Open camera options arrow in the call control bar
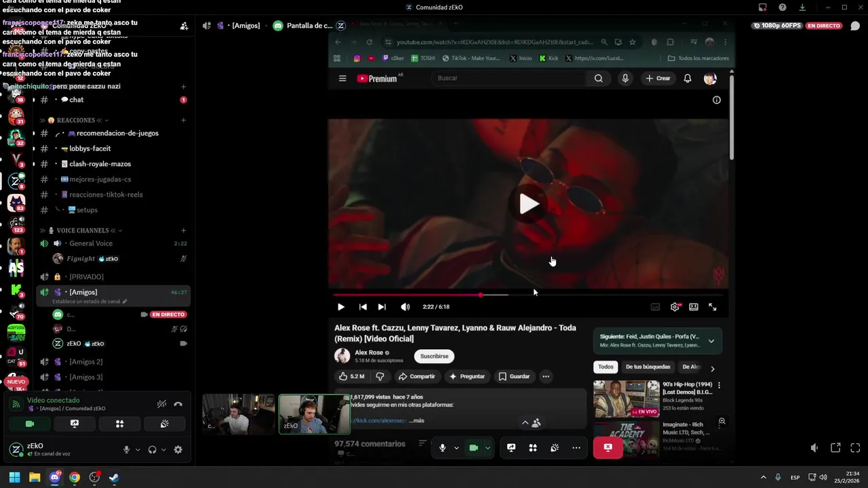 [x=487, y=448]
